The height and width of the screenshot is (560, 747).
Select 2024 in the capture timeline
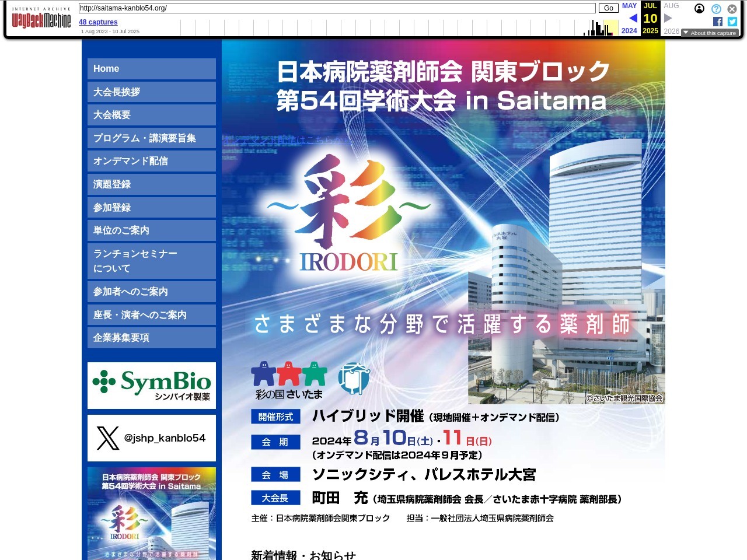pyautogui.click(x=629, y=31)
